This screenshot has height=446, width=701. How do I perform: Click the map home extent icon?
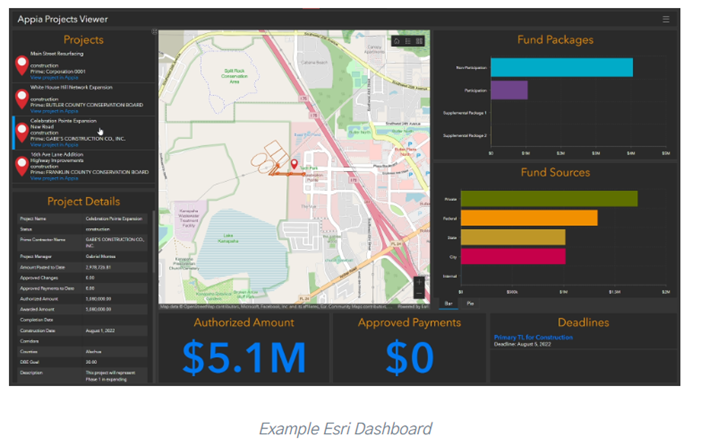397,41
